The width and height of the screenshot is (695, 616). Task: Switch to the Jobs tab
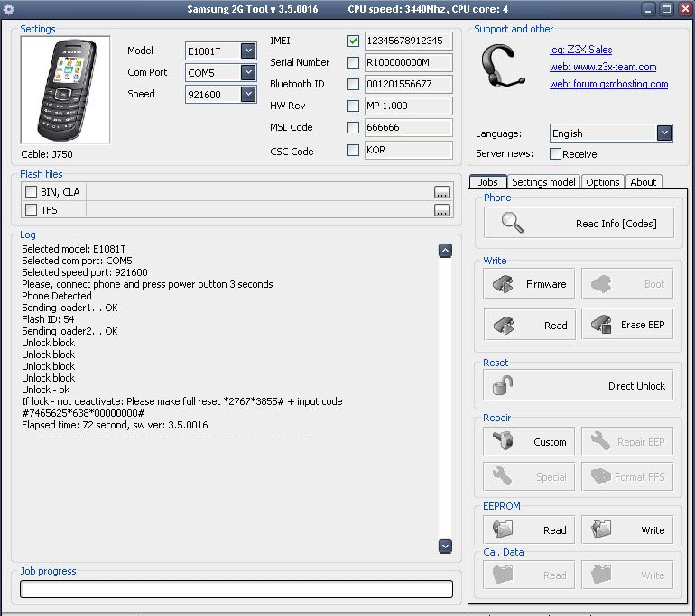[x=487, y=182]
